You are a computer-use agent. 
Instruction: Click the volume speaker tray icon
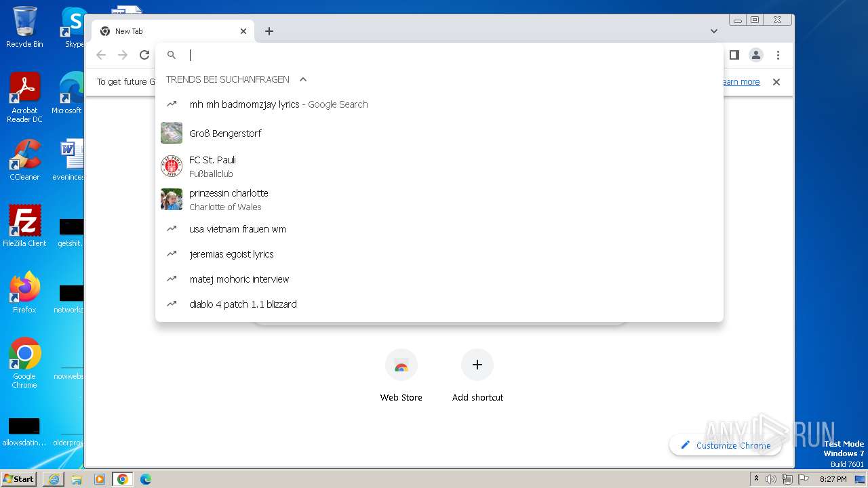pos(771,479)
